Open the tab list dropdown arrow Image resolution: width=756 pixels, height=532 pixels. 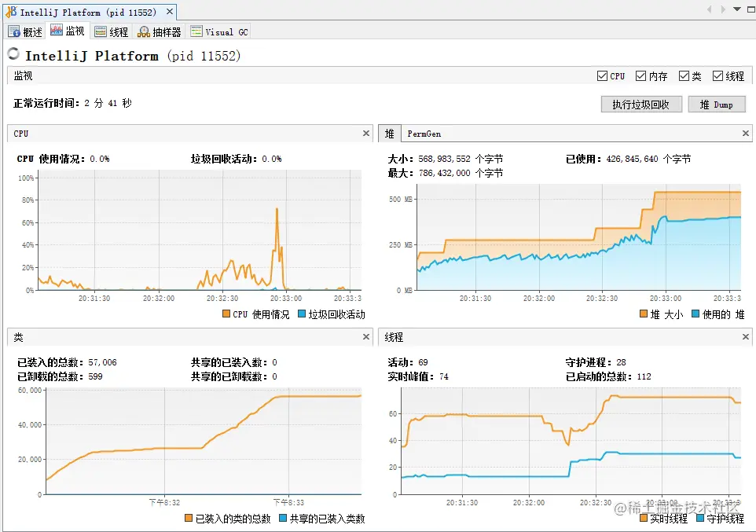tap(736, 9)
